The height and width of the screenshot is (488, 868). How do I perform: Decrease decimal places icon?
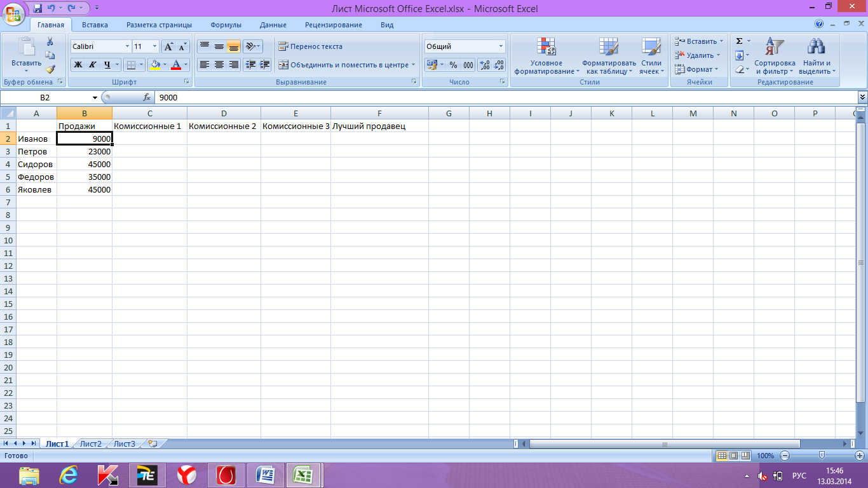[x=499, y=64]
